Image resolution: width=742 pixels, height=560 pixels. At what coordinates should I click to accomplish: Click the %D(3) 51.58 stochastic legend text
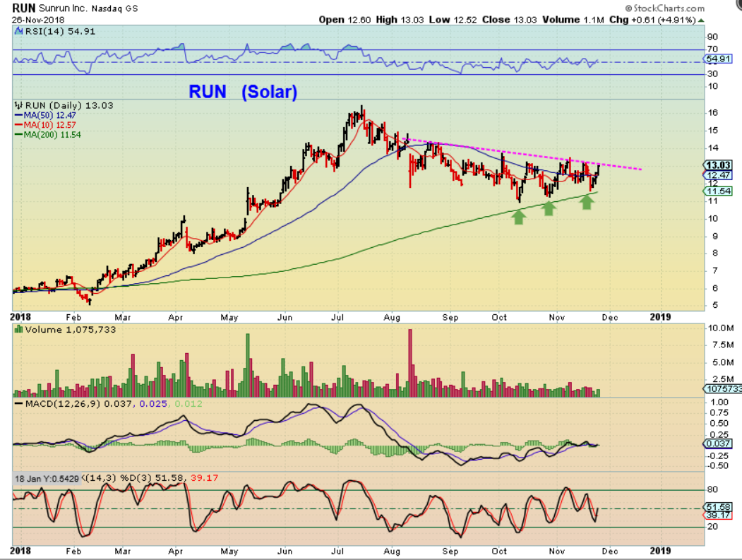(x=150, y=478)
